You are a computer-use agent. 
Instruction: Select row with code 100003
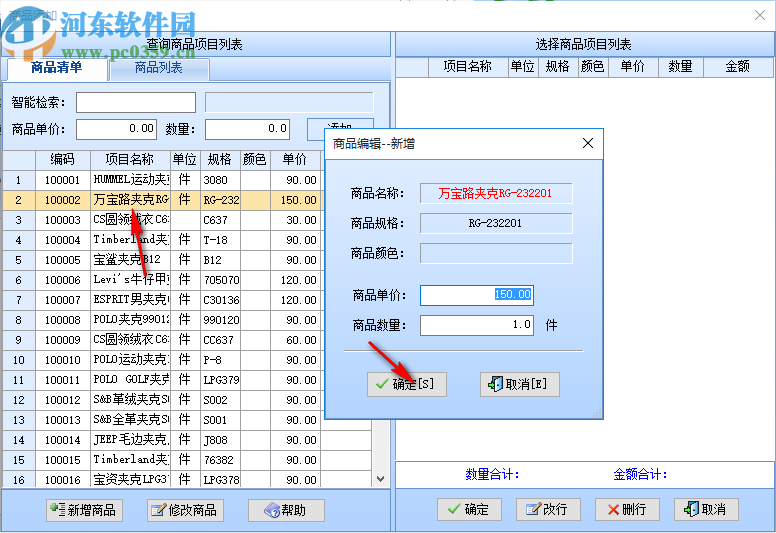click(163, 220)
